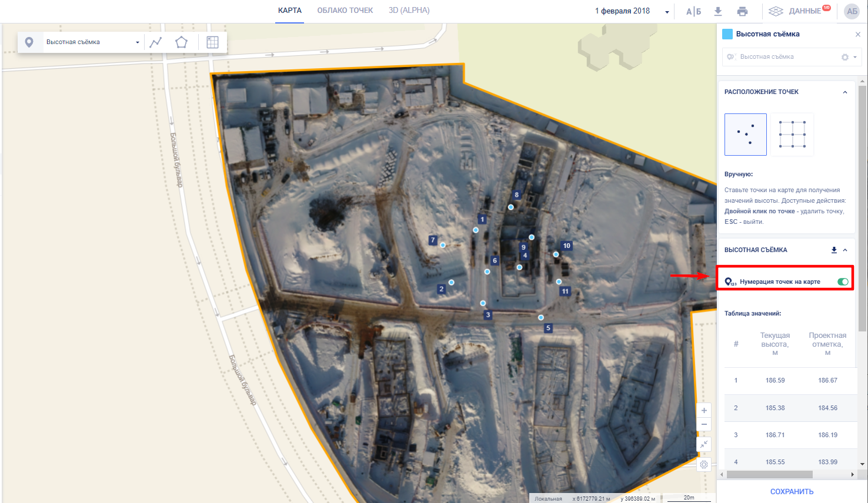Select the polygon area tool
The height and width of the screenshot is (503, 868).
[x=181, y=42]
